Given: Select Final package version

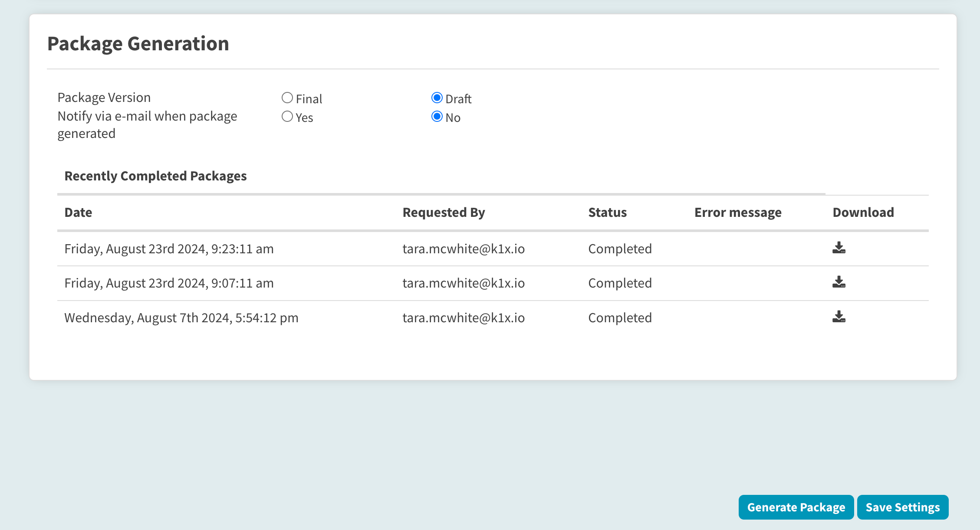Looking at the screenshot, I should (x=287, y=98).
